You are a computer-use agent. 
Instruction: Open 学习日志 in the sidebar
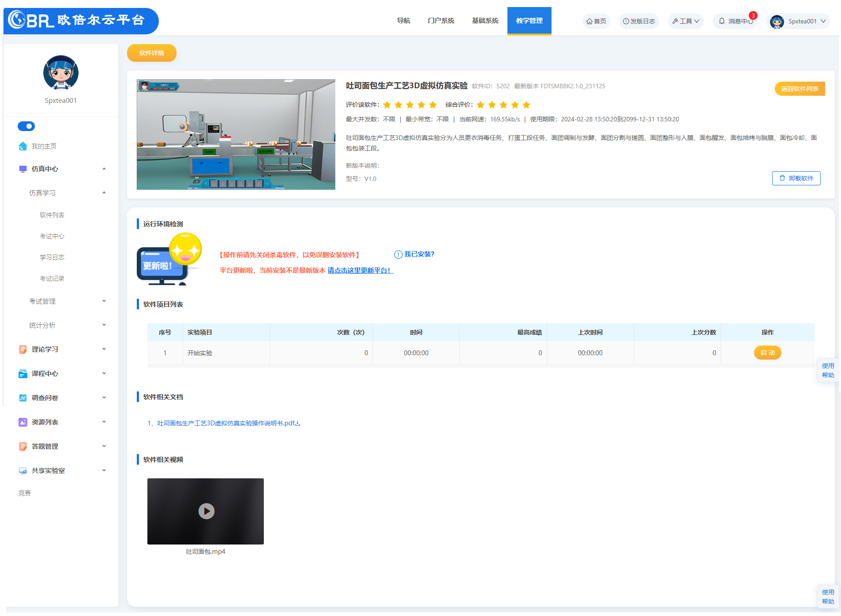(52, 258)
